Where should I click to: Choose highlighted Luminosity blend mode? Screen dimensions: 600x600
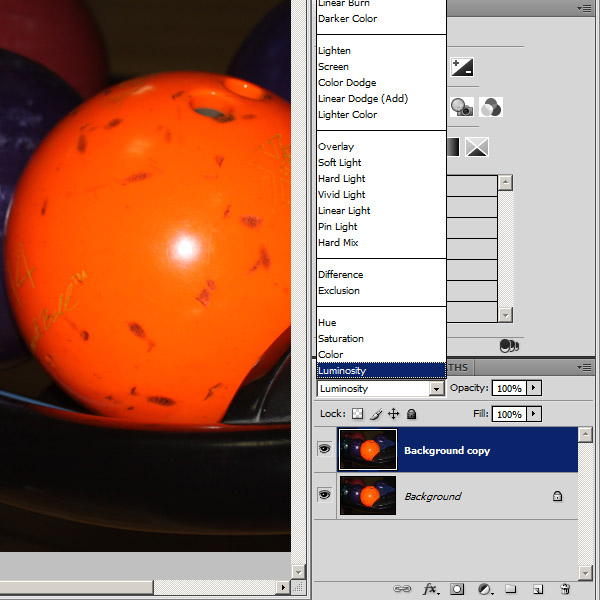point(382,370)
